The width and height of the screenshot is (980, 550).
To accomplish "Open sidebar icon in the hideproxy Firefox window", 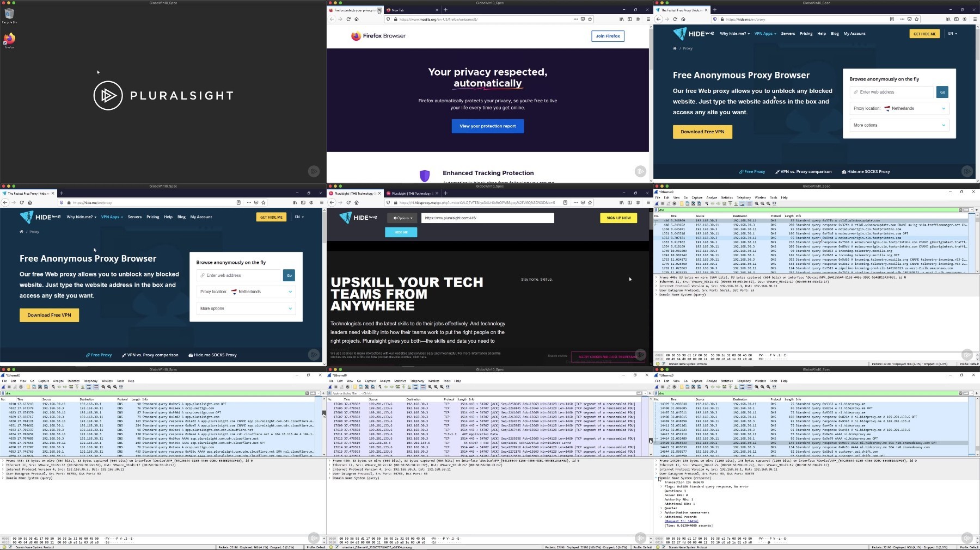I will (630, 202).
